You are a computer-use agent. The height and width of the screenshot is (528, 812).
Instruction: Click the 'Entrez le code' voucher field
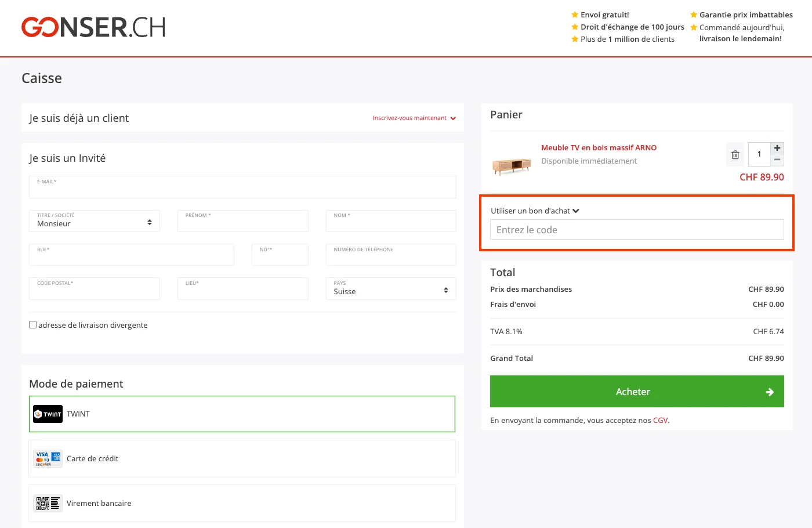636,229
